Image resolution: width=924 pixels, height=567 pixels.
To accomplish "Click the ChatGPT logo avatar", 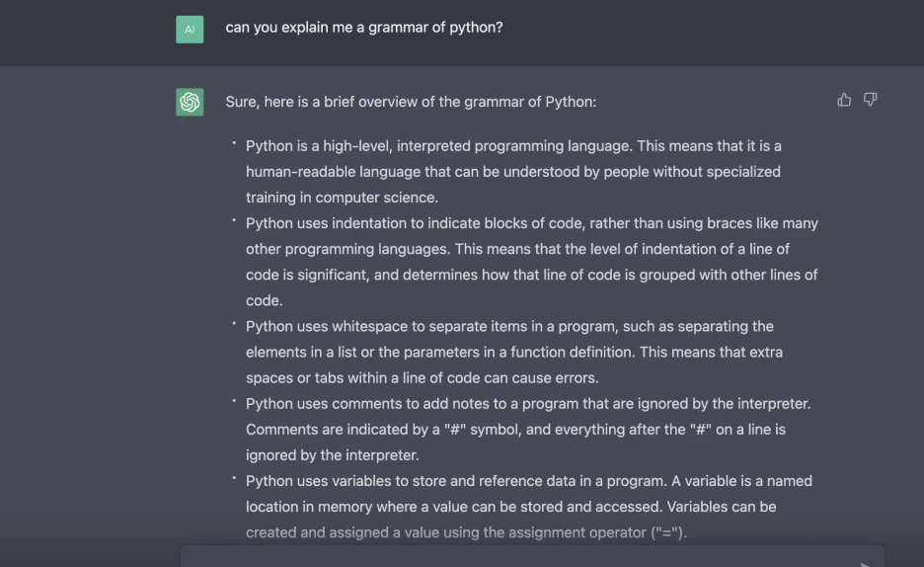I will click(190, 102).
